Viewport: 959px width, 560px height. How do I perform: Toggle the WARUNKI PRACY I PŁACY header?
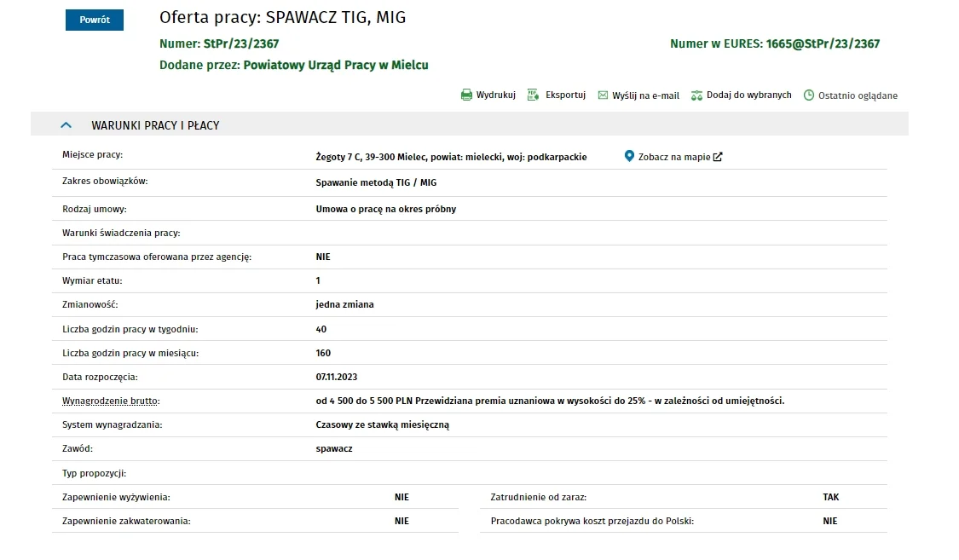pyautogui.click(x=155, y=125)
